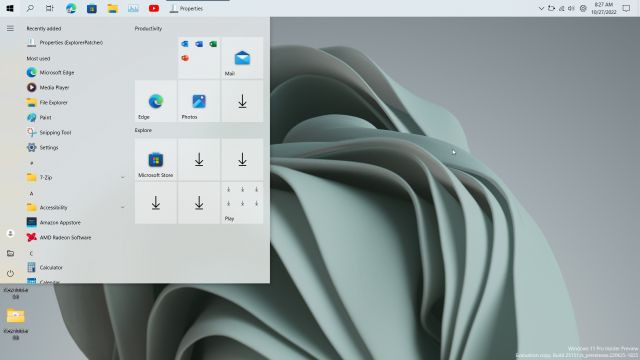Click the Explore group heading
The height and width of the screenshot is (360, 640).
(x=143, y=130)
